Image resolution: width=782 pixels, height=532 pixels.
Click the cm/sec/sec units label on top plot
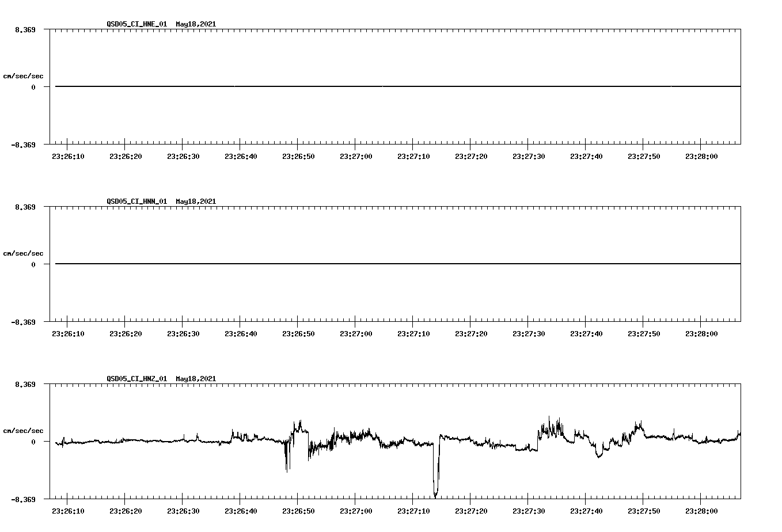pyautogui.click(x=23, y=75)
